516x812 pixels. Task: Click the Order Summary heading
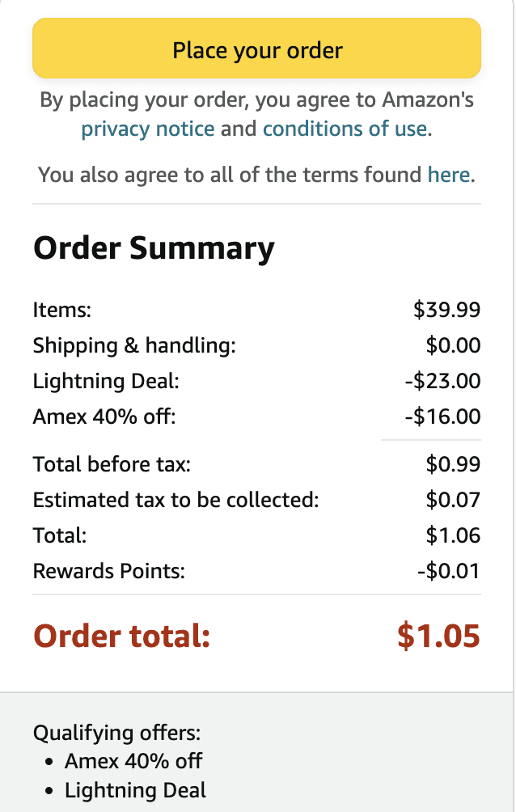tap(154, 247)
